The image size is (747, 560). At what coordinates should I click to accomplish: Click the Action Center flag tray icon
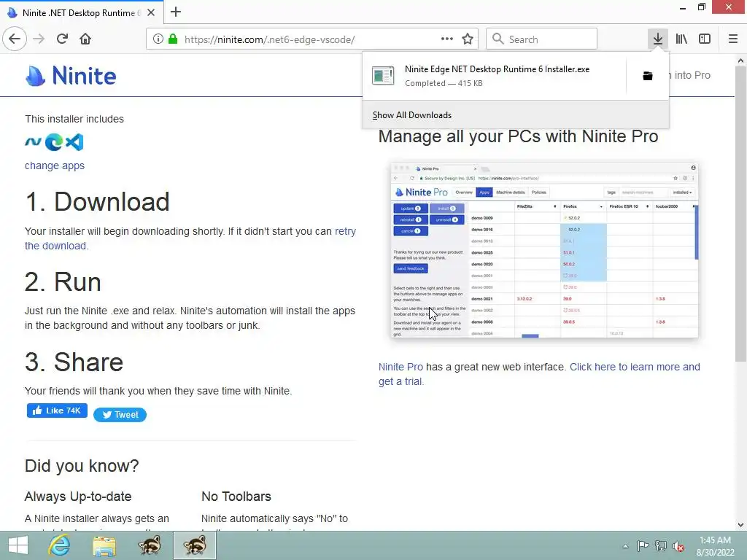643,546
